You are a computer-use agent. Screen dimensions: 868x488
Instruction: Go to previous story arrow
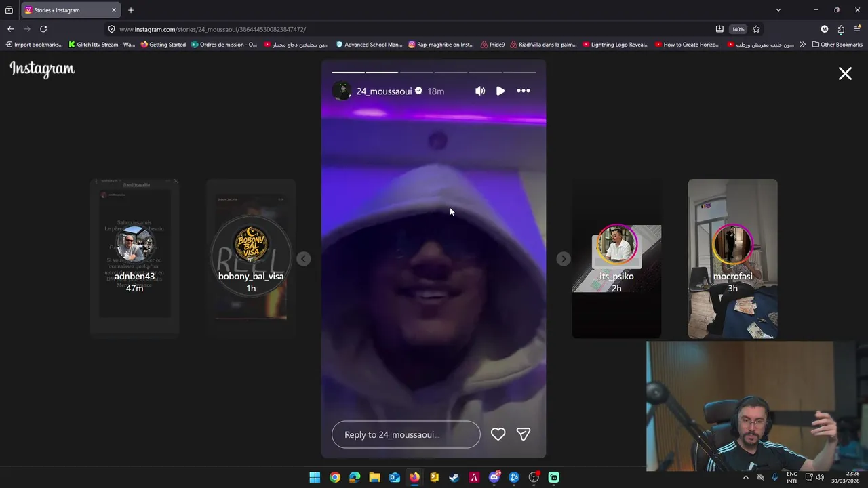coord(304,259)
